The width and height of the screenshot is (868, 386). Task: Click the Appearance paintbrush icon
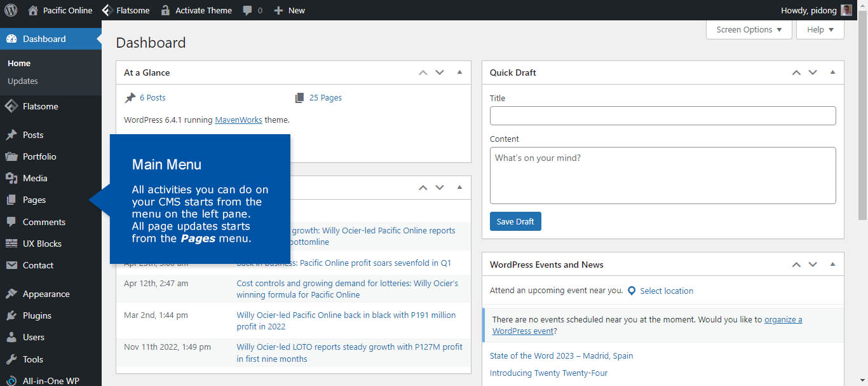tap(11, 294)
